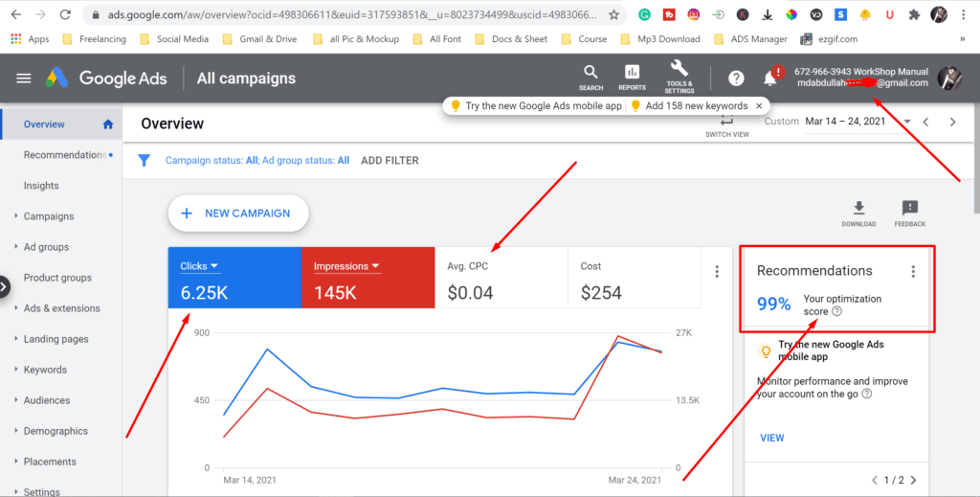Open the Help question mark icon
Viewport: 980px width, 497px height.
coord(736,79)
